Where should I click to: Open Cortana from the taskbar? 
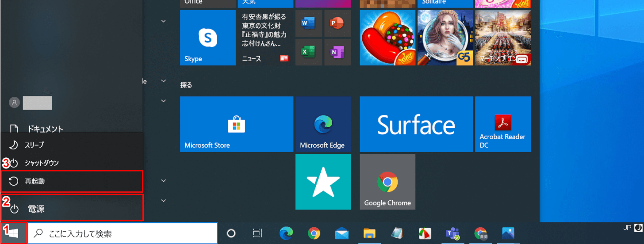(x=231, y=233)
